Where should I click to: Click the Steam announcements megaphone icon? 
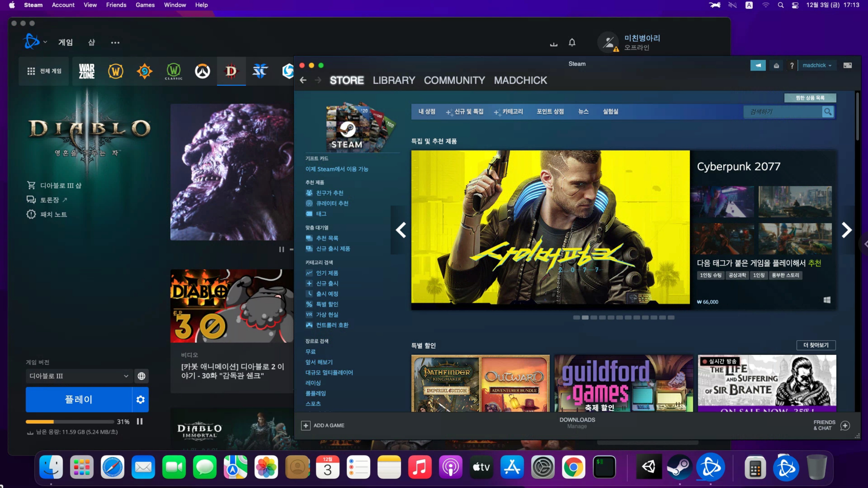[x=758, y=65]
